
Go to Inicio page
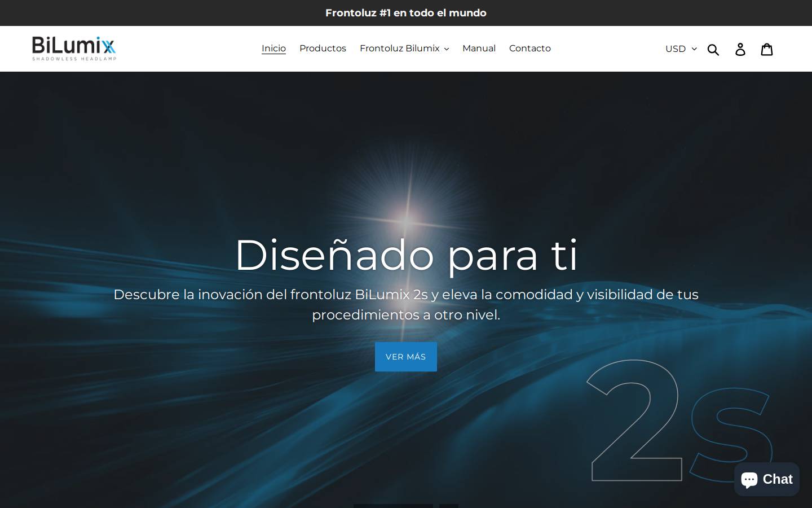coord(273,49)
